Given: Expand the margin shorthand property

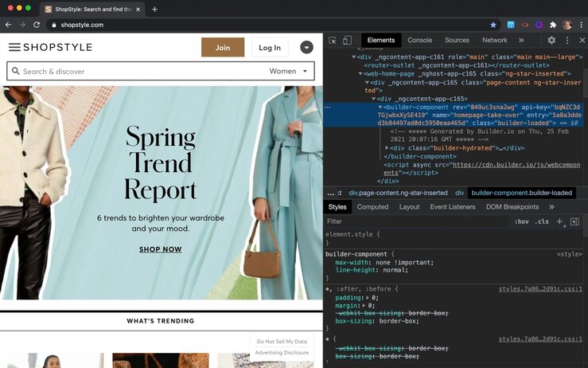Looking at the screenshot, I should (364, 306).
